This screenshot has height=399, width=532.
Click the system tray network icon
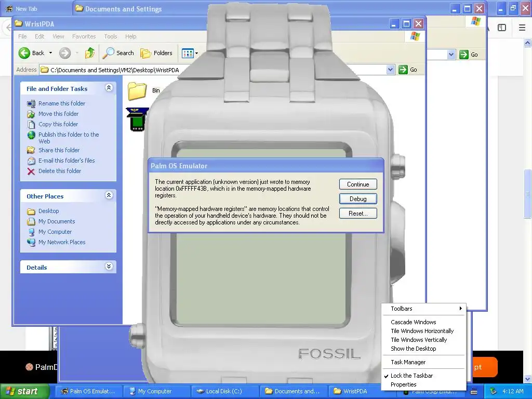point(494,391)
